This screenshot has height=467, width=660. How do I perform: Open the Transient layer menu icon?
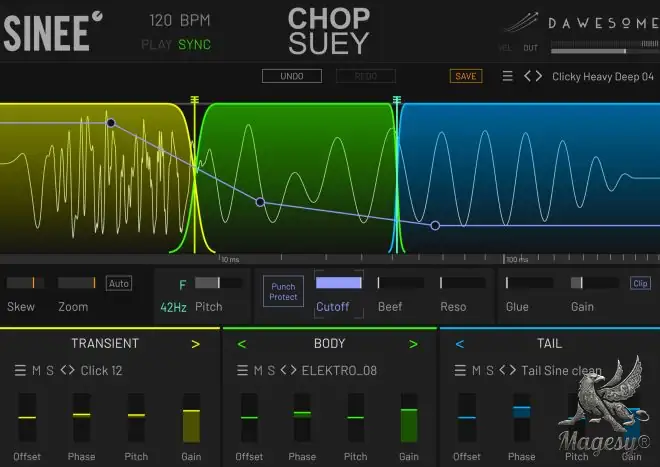(20, 371)
